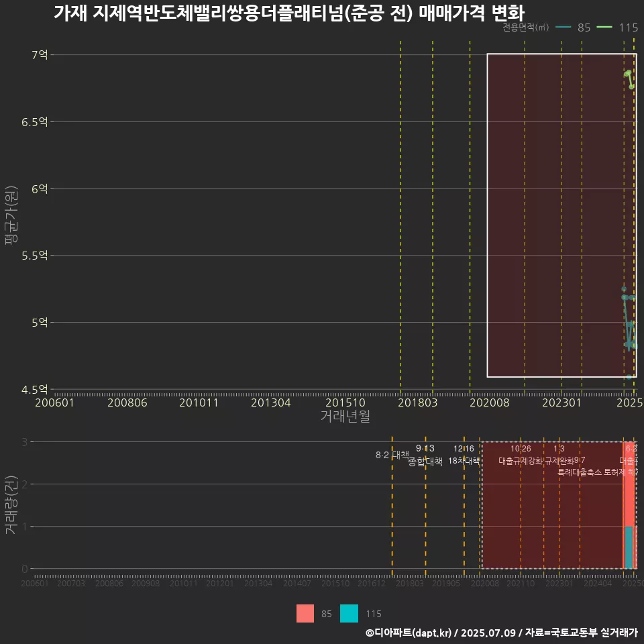Click '202008' on the price chart axis
Viewport: 644px width, 644px height.
point(490,402)
